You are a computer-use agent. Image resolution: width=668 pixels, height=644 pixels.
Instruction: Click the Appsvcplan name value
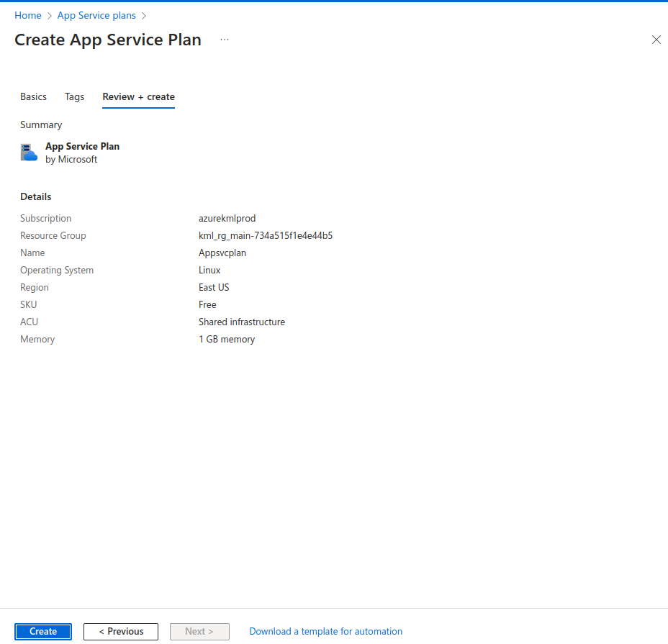[x=222, y=253]
